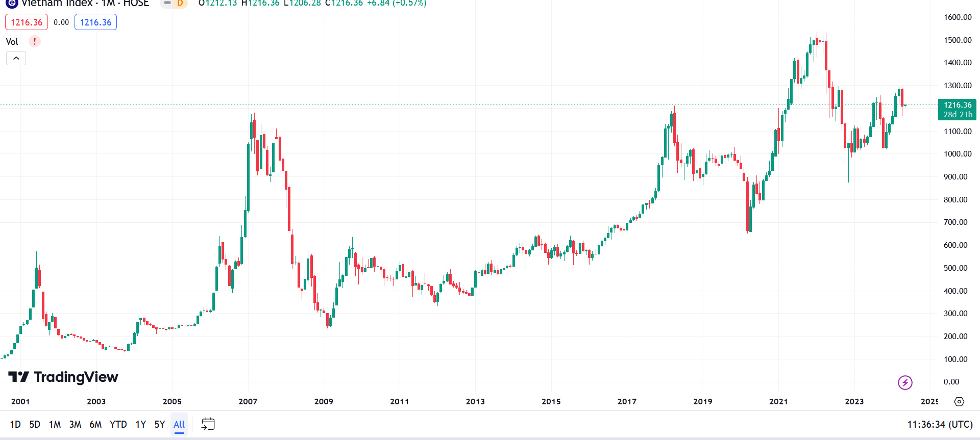Switch to the 1M range
The width and height of the screenshot is (980, 440).
(55, 424)
